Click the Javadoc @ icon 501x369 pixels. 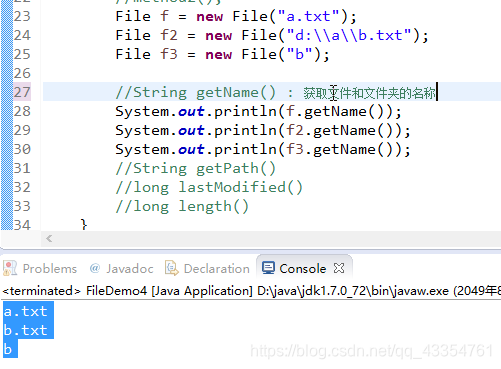[95, 268]
